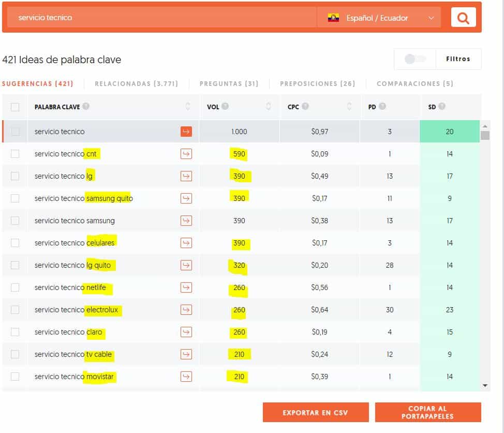Image resolution: width=504 pixels, height=433 pixels.
Task: Open keyword arrow for servicio tecnico netlife
Action: [186, 287]
